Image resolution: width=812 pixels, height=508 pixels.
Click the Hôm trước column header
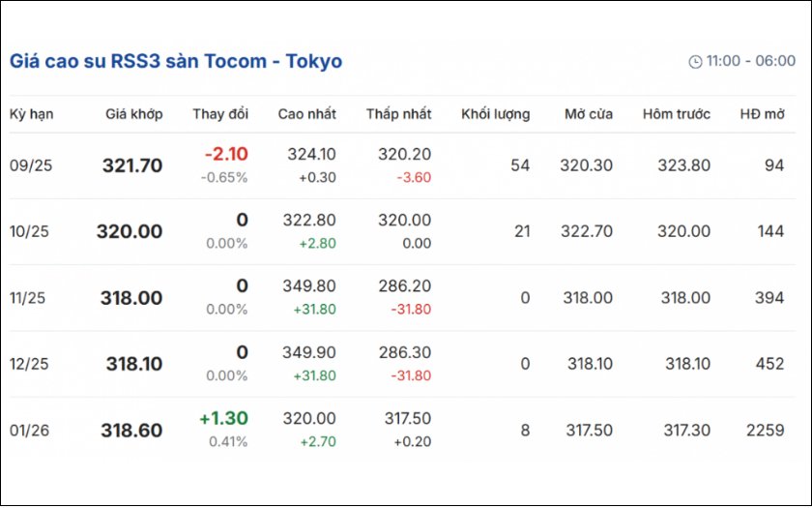point(676,114)
